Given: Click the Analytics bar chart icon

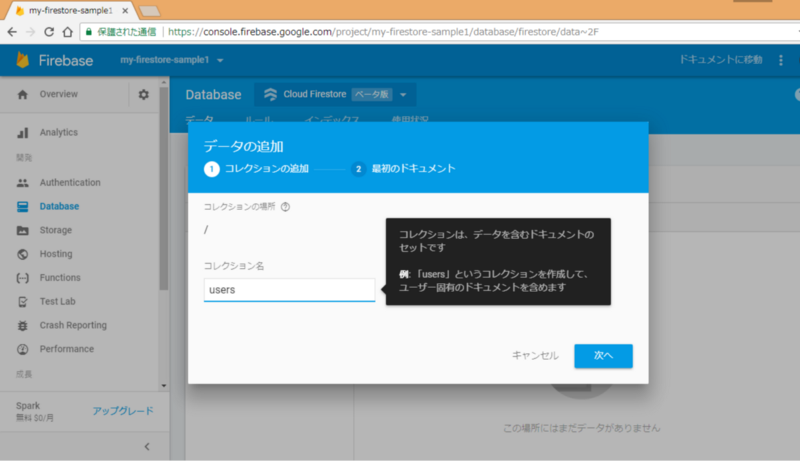Looking at the screenshot, I should point(22,133).
